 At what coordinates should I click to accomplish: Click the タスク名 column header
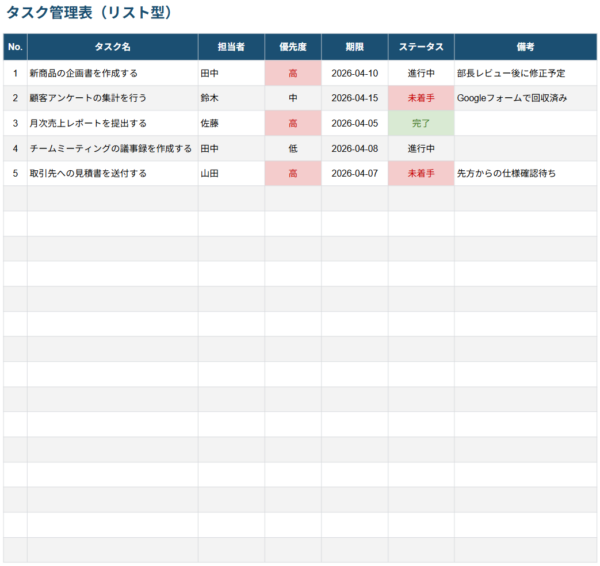coord(112,47)
